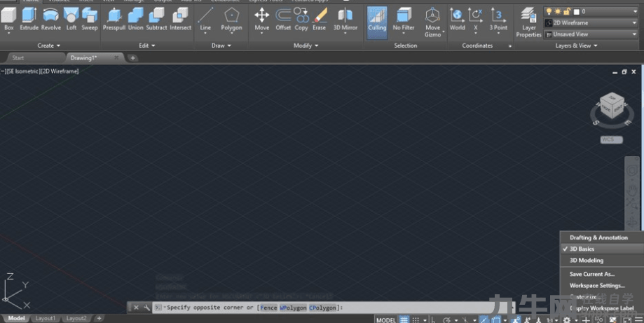Pick the Line drawing tool
The width and height of the screenshot is (644, 323).
[x=205, y=20]
